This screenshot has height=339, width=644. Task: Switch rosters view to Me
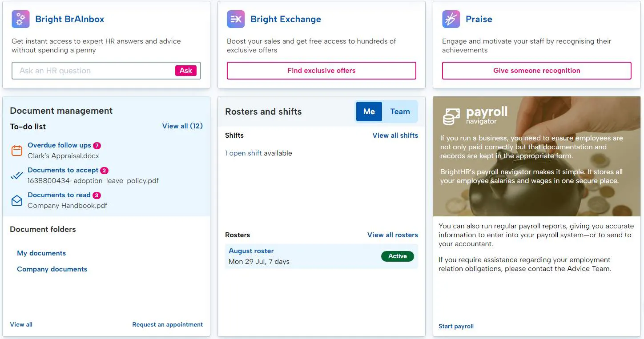click(x=369, y=112)
